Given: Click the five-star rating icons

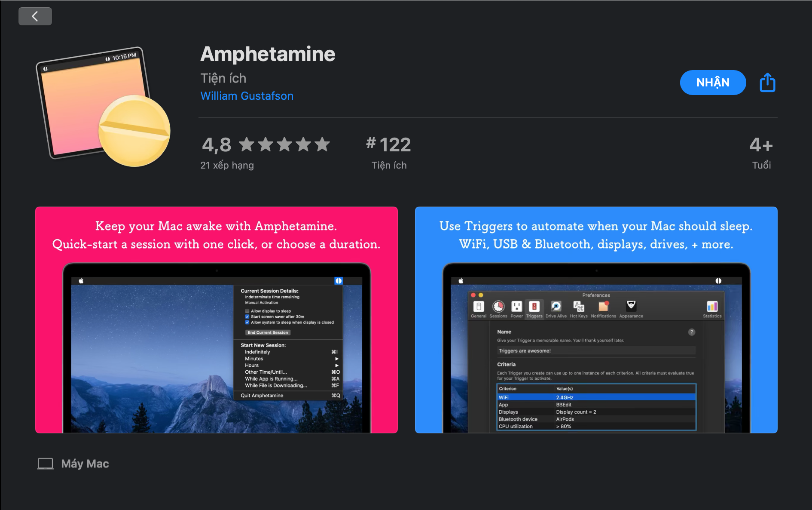Looking at the screenshot, I should coord(284,144).
